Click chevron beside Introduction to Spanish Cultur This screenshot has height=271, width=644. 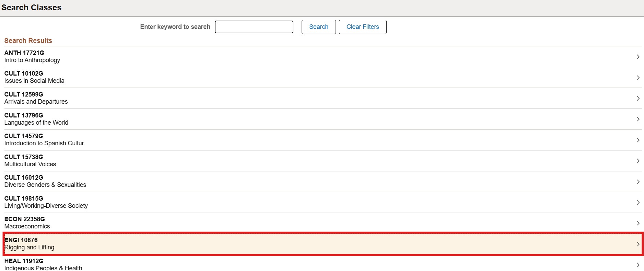click(638, 140)
